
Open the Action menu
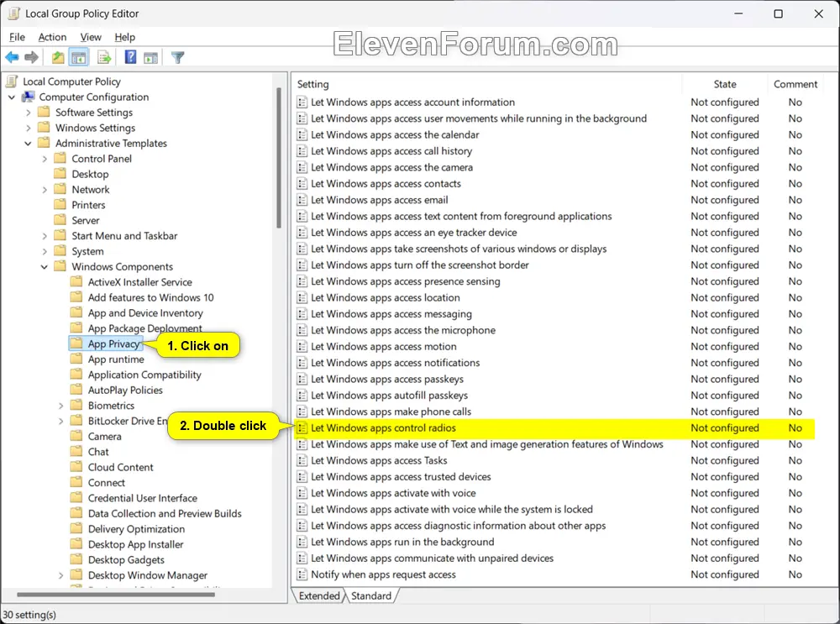point(52,37)
